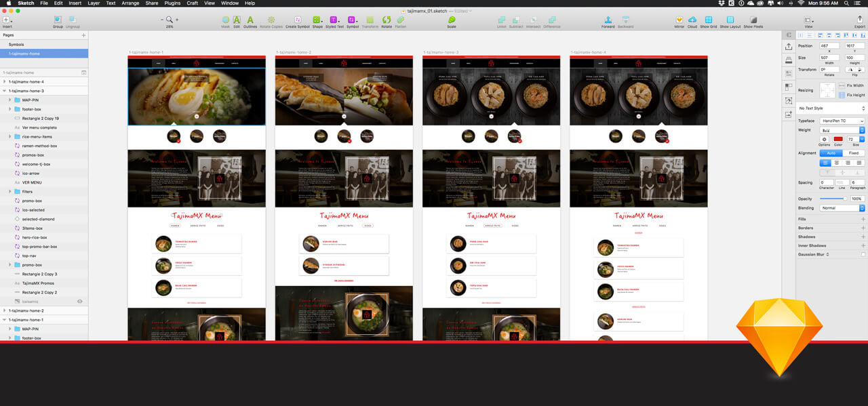Click the Subtract boolean icon
Screen dimensions: 868x406
click(517, 20)
